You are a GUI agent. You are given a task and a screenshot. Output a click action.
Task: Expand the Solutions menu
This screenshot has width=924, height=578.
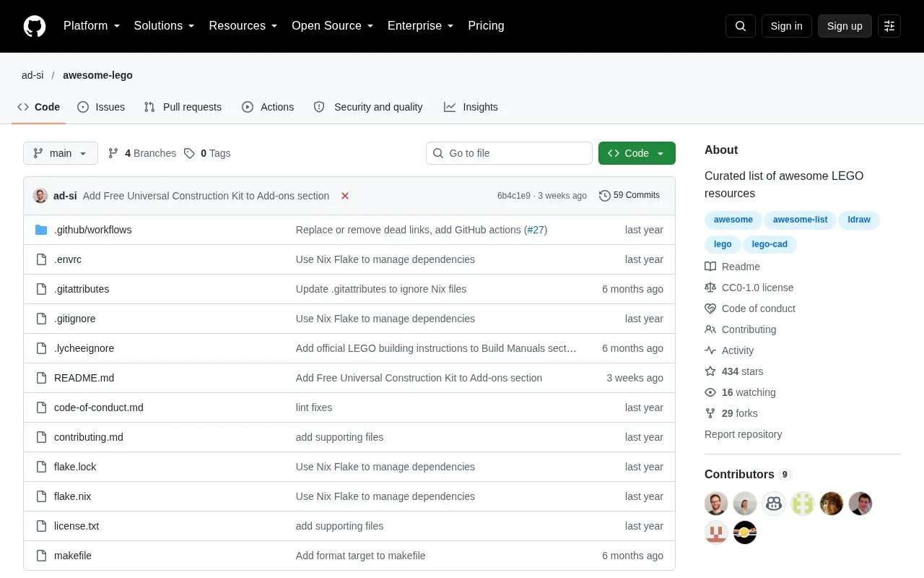[x=165, y=26]
